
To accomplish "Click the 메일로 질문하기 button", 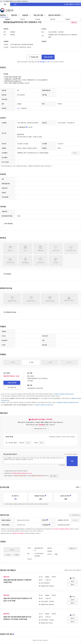I will (x=54, y=476).
